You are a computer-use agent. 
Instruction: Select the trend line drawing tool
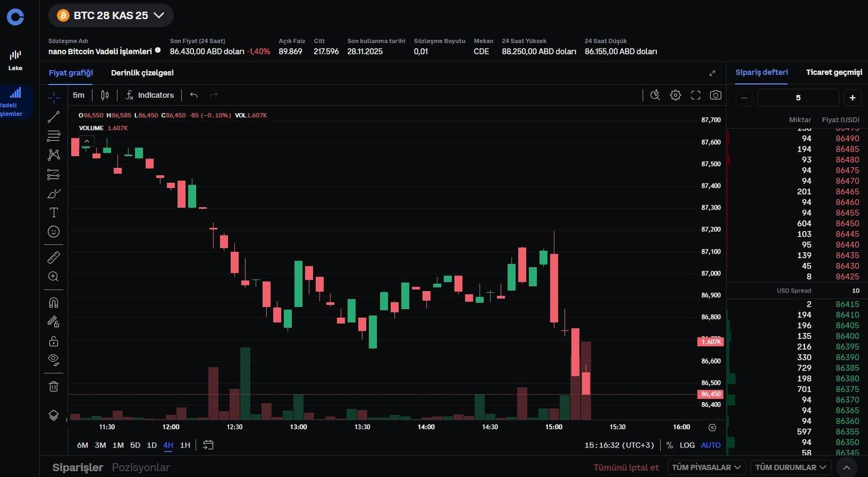click(53, 116)
